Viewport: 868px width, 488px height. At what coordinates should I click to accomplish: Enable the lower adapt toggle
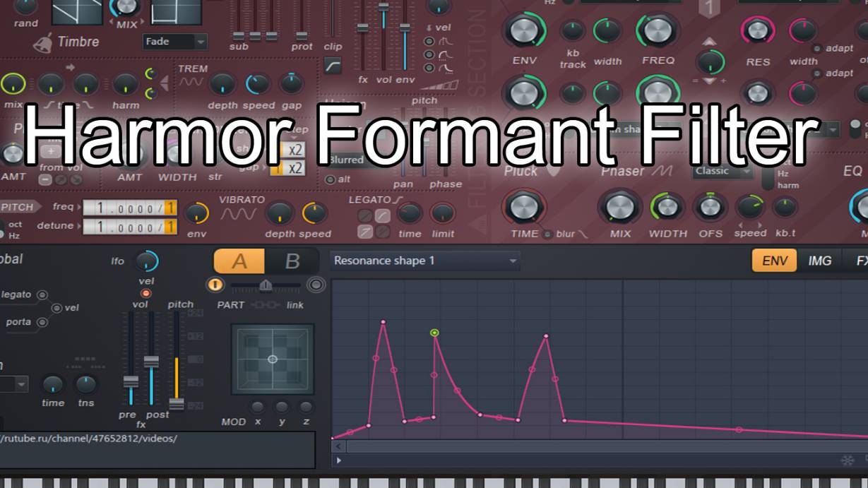coord(817,73)
